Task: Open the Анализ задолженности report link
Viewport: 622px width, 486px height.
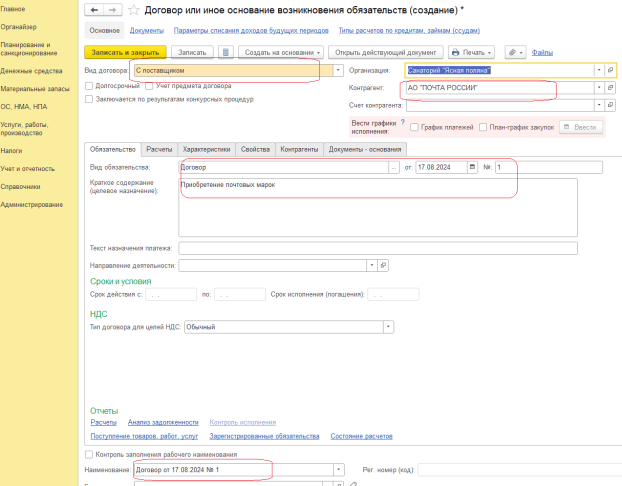Action: tap(163, 423)
